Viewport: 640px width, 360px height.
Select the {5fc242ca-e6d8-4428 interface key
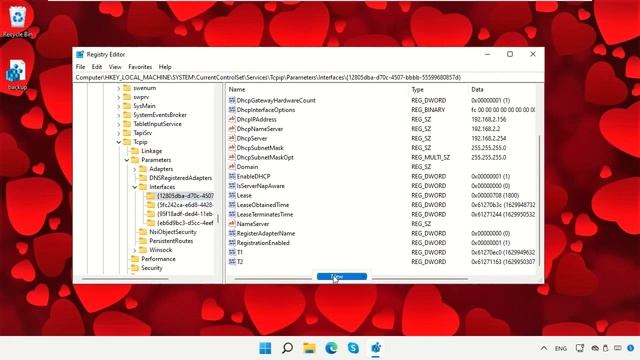[x=185, y=205]
